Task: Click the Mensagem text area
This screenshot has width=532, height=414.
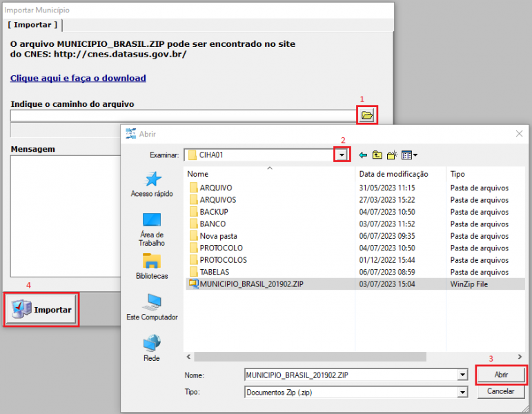Action: [x=66, y=216]
